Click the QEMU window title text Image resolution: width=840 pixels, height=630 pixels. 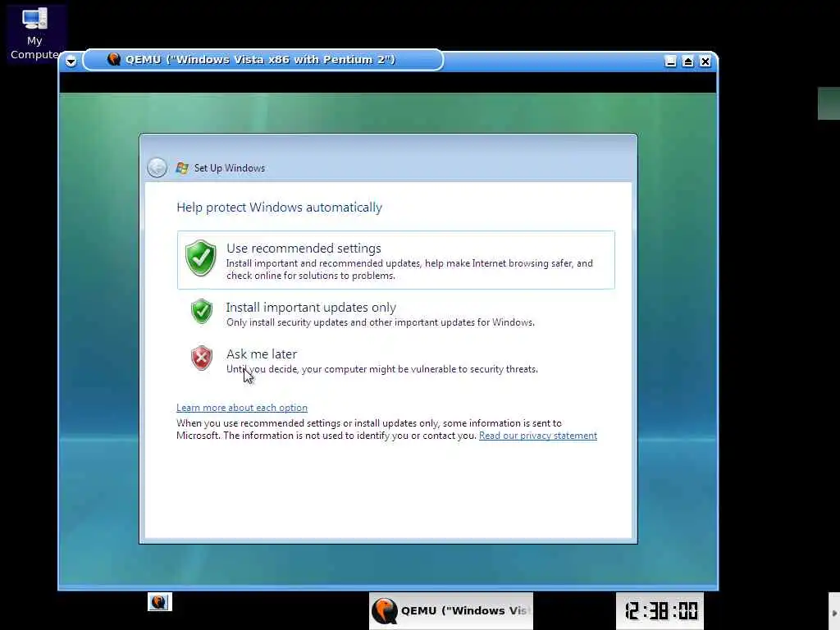pyautogui.click(x=260, y=59)
